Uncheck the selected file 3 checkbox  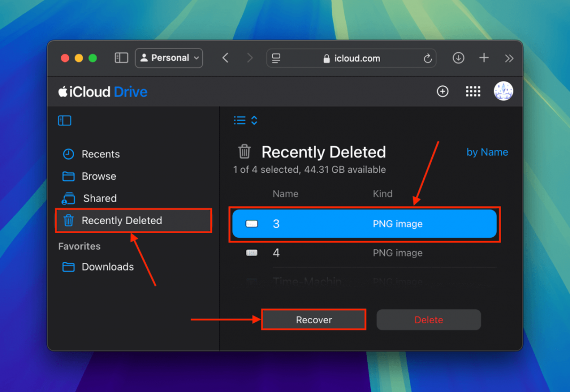pos(251,224)
